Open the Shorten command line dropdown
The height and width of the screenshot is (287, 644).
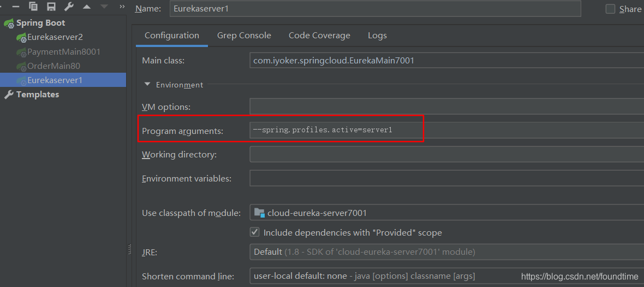coord(446,276)
